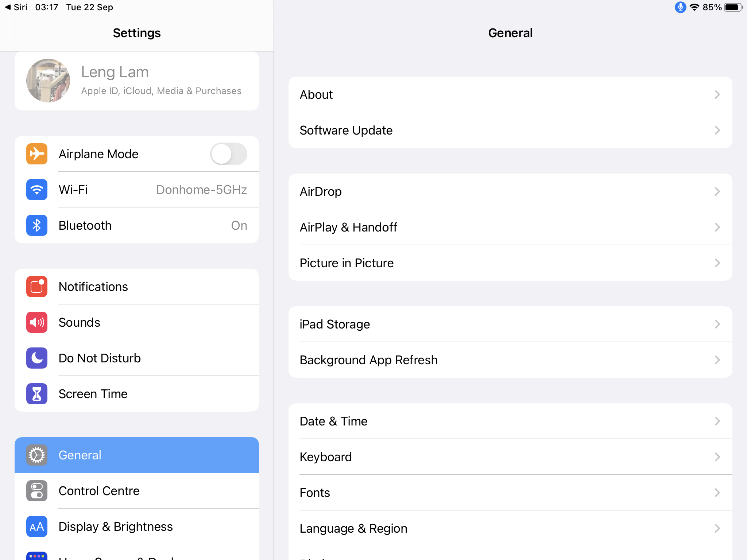Tap the Bluetooth icon in sidebar
This screenshot has height=560, width=747.
[x=37, y=225]
